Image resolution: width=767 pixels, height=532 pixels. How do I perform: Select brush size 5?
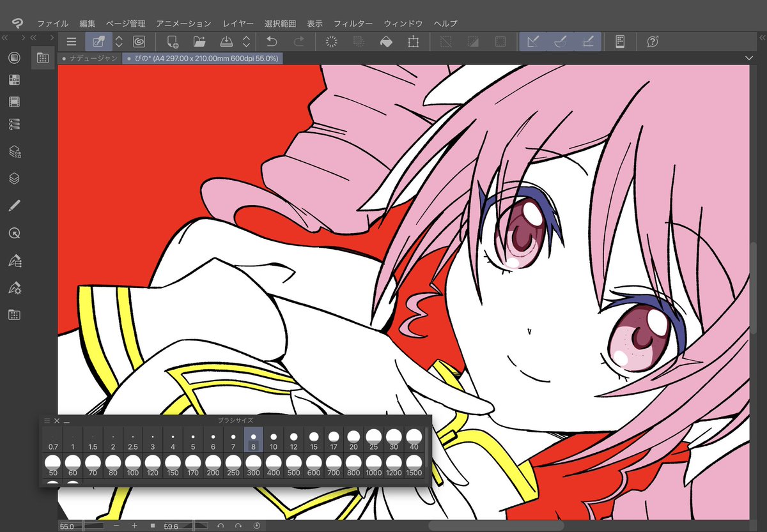click(193, 439)
